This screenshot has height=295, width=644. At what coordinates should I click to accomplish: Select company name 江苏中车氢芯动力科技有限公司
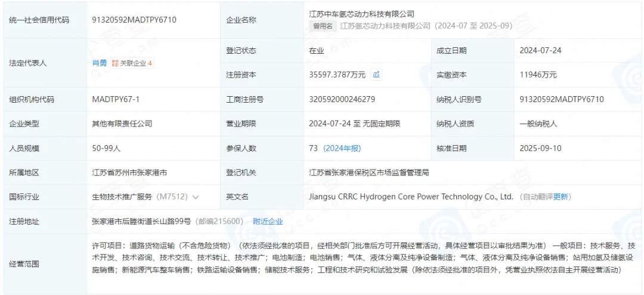[x=361, y=14]
